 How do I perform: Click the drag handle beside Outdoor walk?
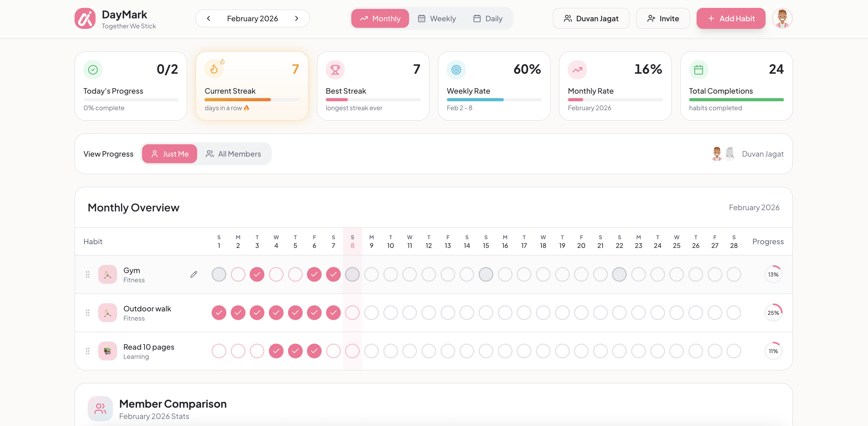coord(88,312)
